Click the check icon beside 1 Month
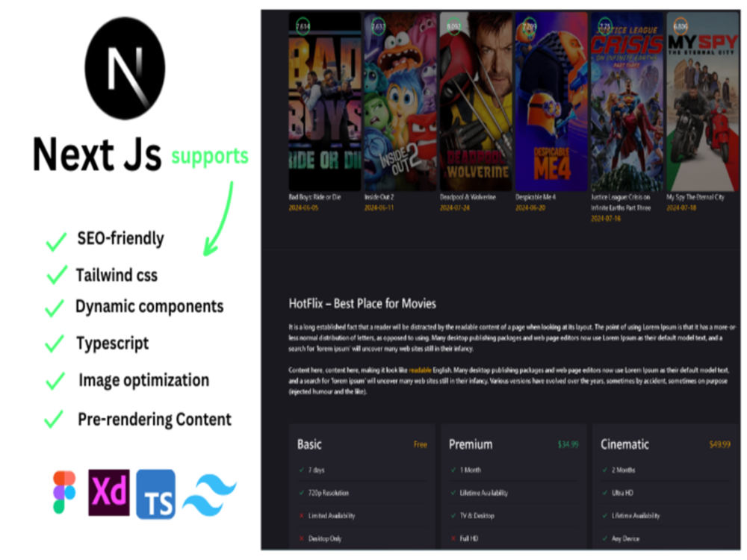 pyautogui.click(x=453, y=470)
